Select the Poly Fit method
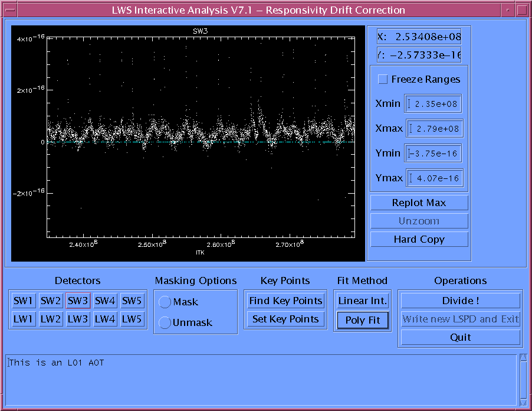This screenshot has height=411, width=532. [363, 320]
